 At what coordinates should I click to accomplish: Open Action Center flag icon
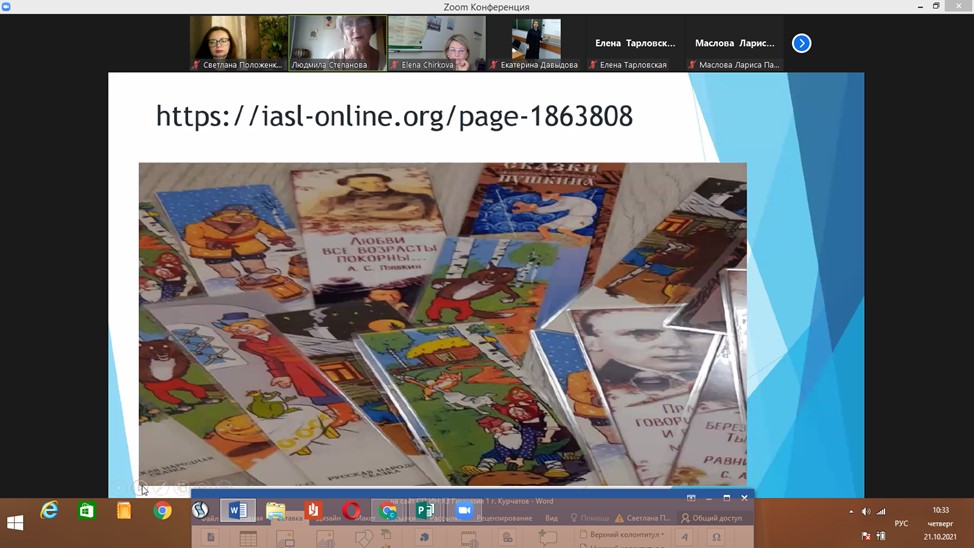866,536
